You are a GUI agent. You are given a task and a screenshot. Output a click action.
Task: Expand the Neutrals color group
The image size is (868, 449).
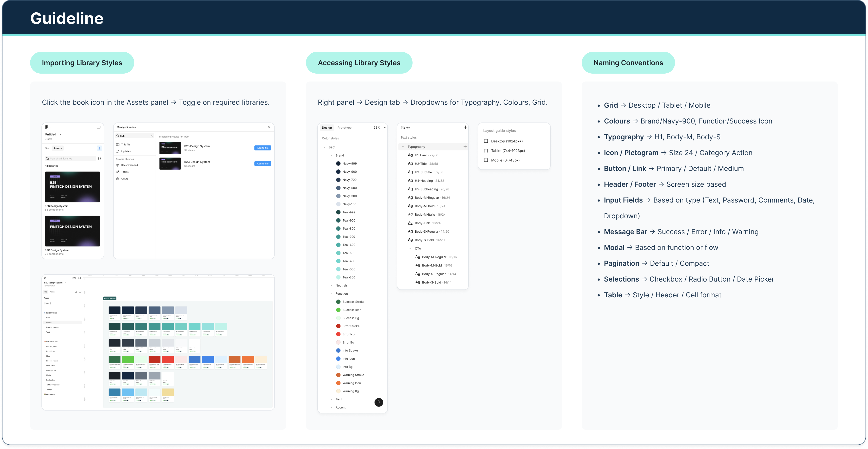[331, 286]
